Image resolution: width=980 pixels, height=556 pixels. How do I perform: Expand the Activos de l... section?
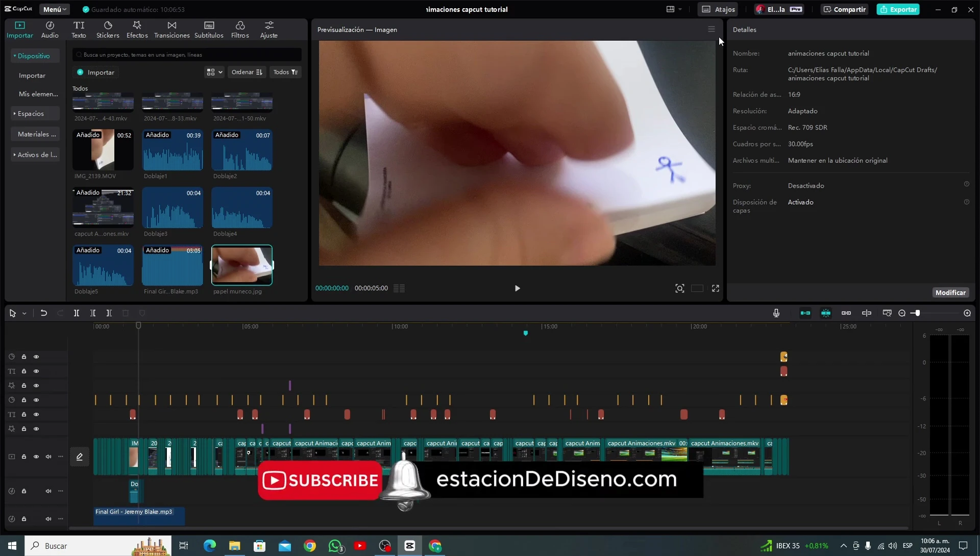pos(35,155)
